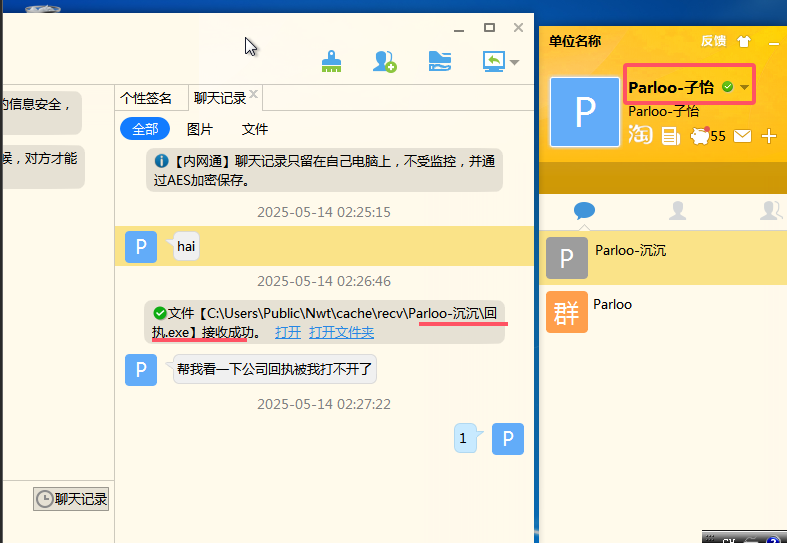Viewport: 787px width, 543px height.
Task: Close the 聊天记录 tab
Action: (x=253, y=93)
